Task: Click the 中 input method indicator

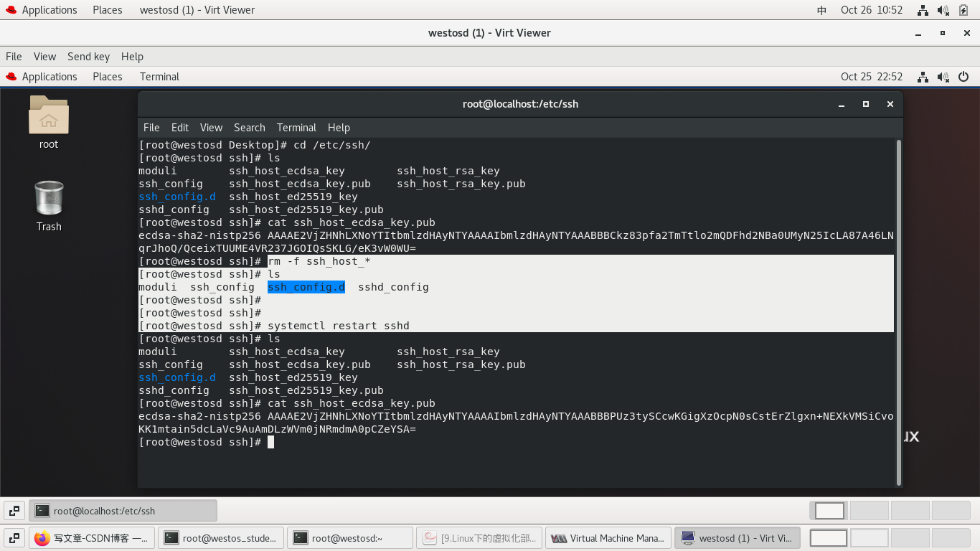Action: (821, 10)
